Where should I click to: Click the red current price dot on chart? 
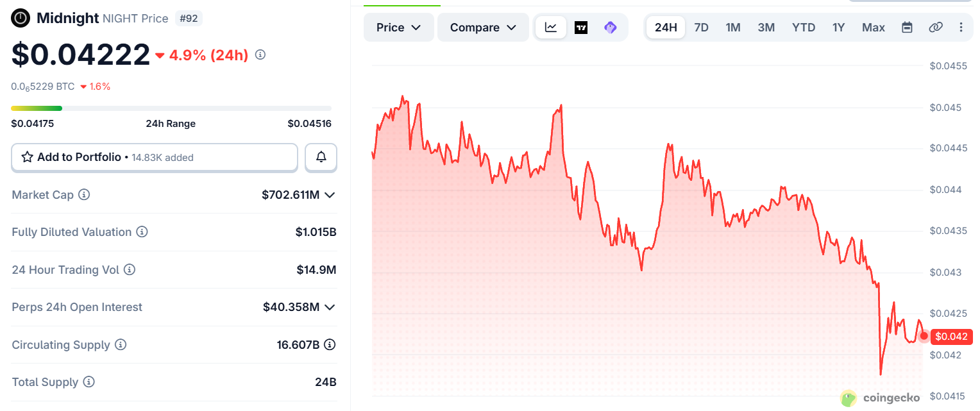tap(924, 336)
